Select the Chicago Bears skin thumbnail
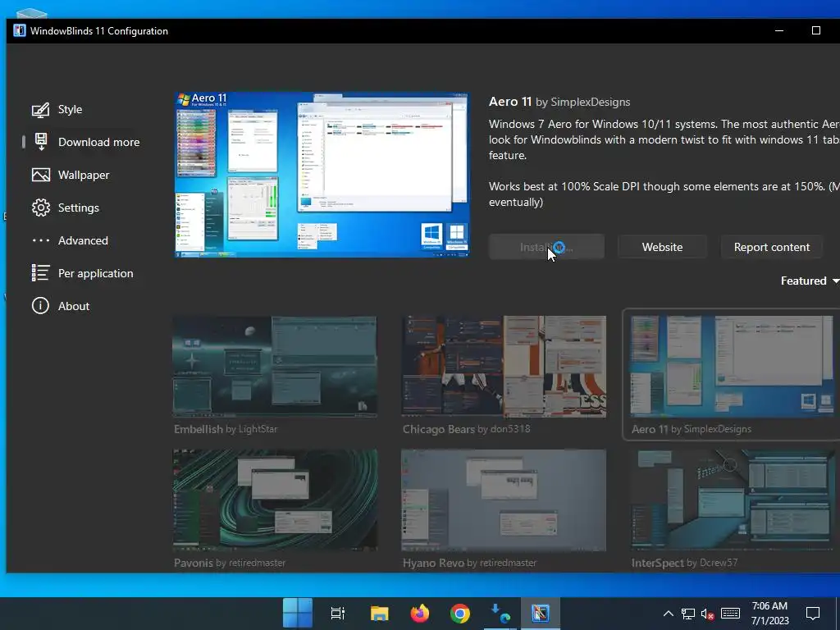The width and height of the screenshot is (840, 630). pyautogui.click(x=504, y=367)
